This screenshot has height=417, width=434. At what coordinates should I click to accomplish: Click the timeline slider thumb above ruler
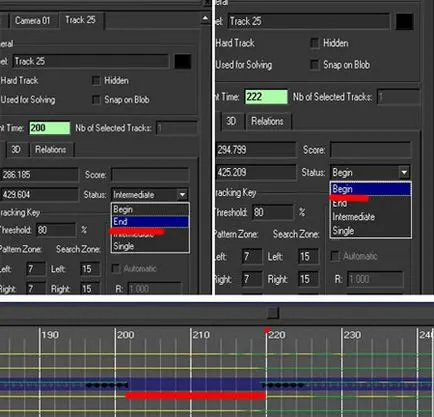[x=273, y=313]
